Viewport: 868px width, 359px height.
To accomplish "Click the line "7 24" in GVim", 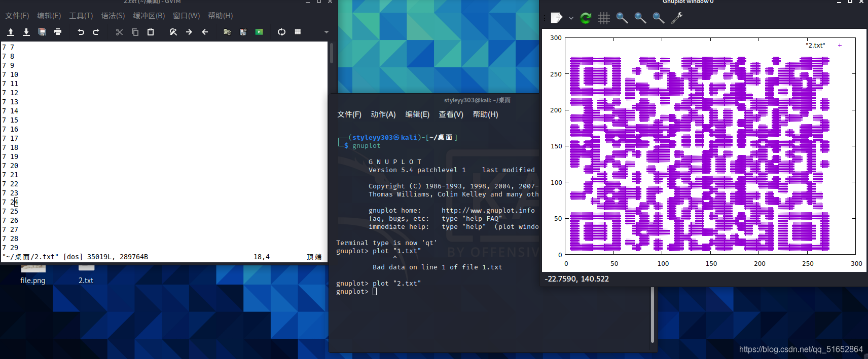I will tap(10, 202).
